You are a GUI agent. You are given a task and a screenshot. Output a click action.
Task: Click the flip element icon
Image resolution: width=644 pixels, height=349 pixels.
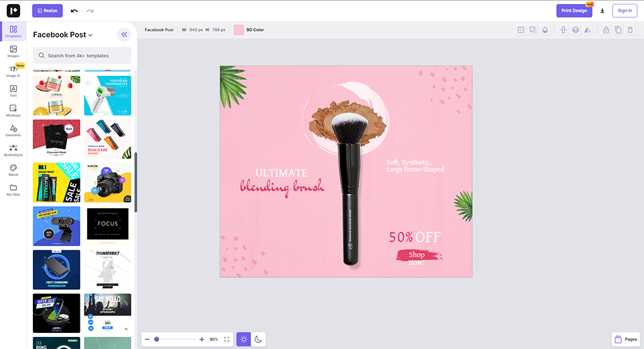(588, 30)
